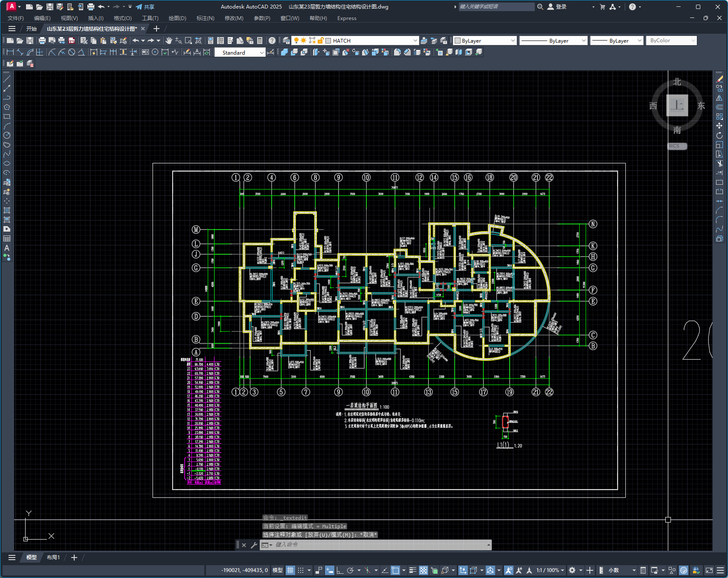Expand the HATCH layer dropdown
Viewport: 728px width, 578px height.
(x=415, y=41)
